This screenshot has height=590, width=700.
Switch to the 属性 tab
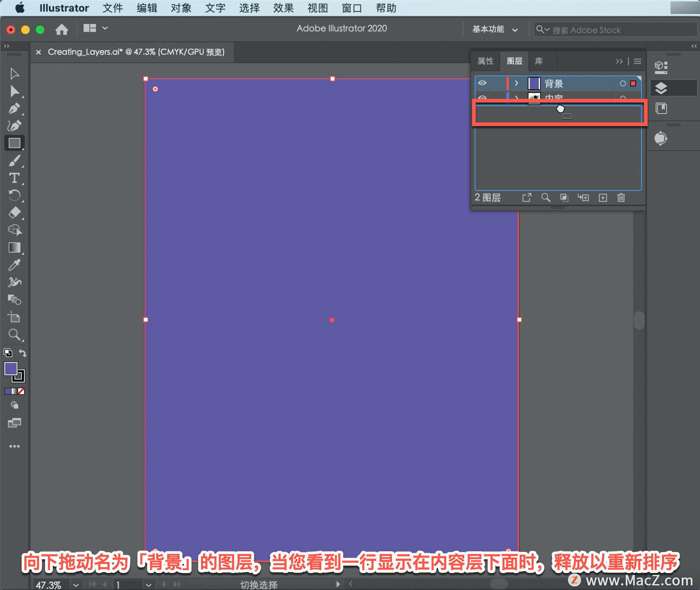point(485,61)
